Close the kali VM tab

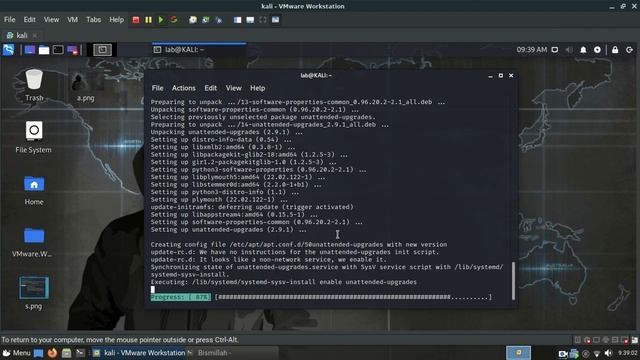[x=35, y=36]
